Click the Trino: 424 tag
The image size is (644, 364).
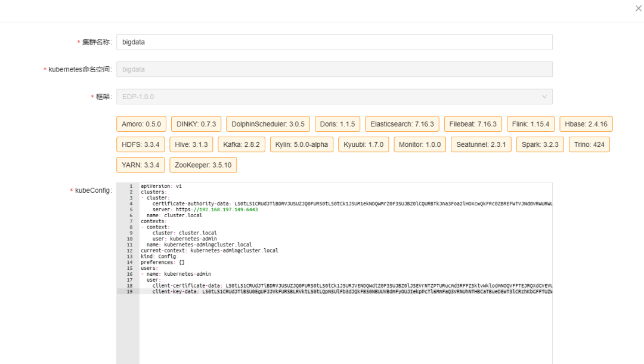[x=589, y=144]
